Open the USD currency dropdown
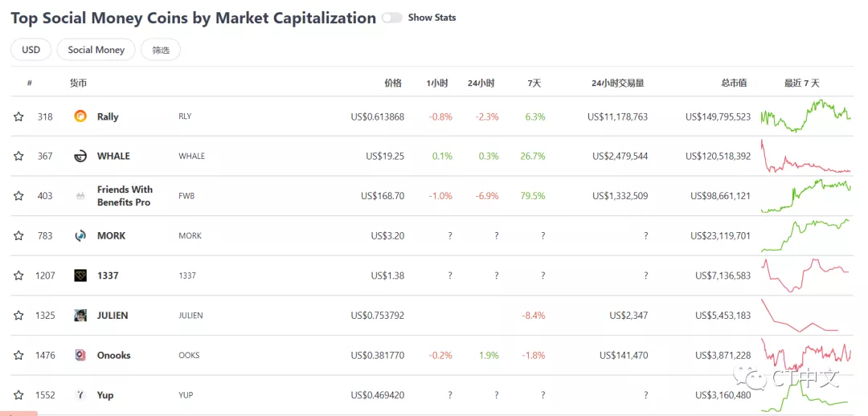The image size is (868, 416). pos(31,50)
